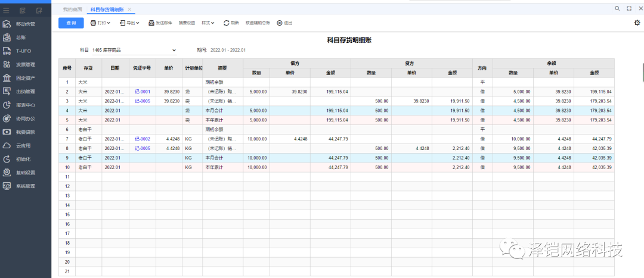The height and width of the screenshot is (278, 644).
Task: Expand the 导出 export dropdown
Action: point(129,23)
